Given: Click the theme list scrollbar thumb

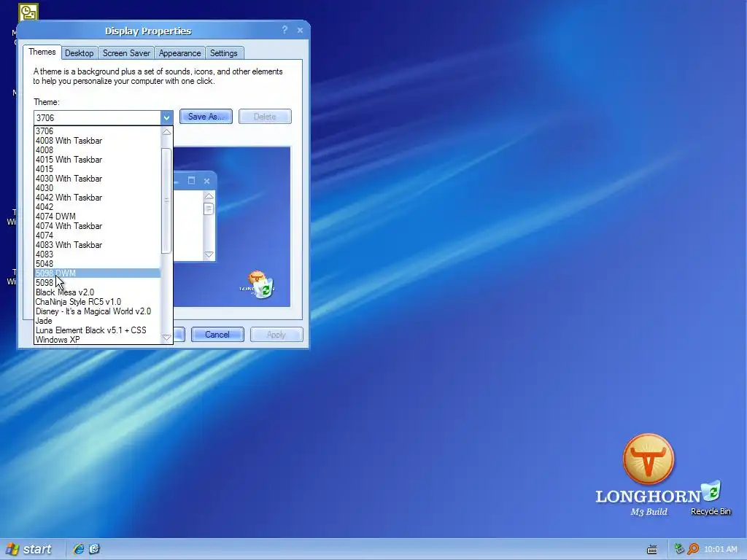Looking at the screenshot, I should tap(166, 201).
